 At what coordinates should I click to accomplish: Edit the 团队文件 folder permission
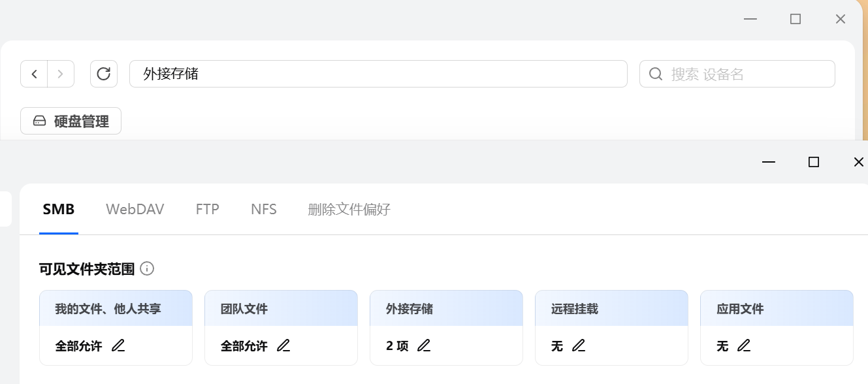(x=283, y=345)
